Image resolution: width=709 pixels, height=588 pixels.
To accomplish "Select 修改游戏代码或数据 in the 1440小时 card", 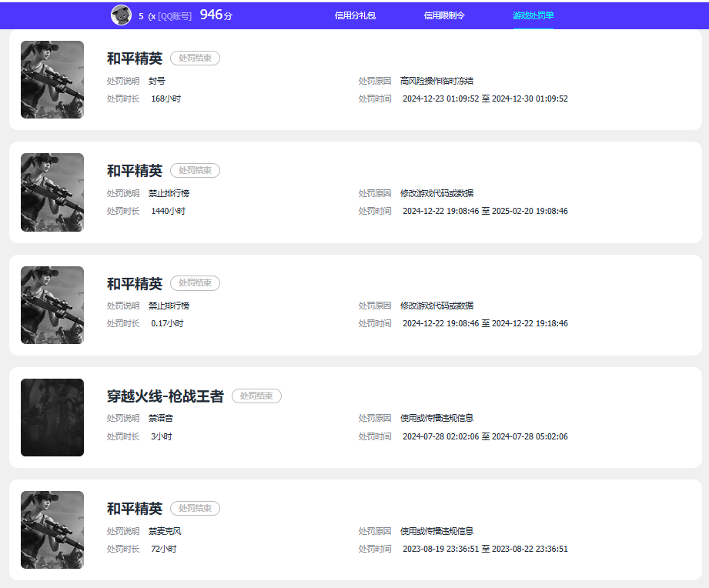I will coord(436,193).
